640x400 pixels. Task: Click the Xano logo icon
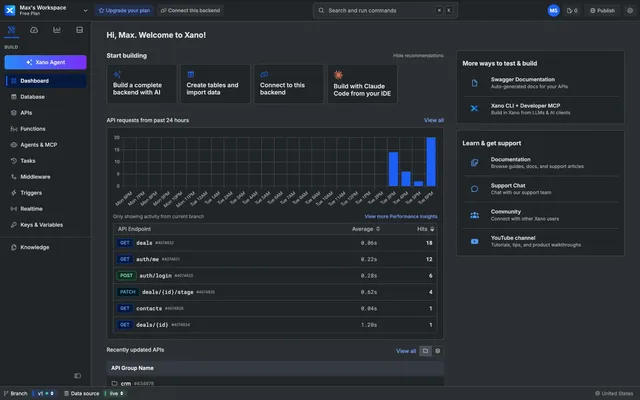(x=10, y=10)
